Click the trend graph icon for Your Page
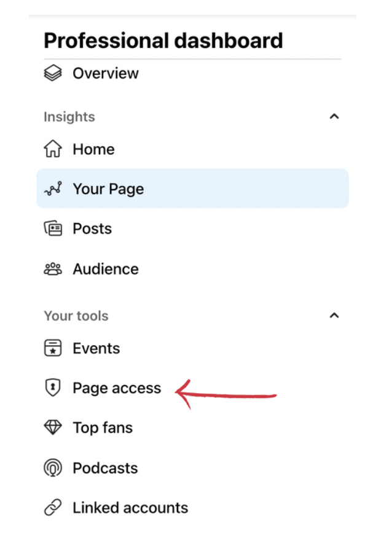 pos(53,189)
